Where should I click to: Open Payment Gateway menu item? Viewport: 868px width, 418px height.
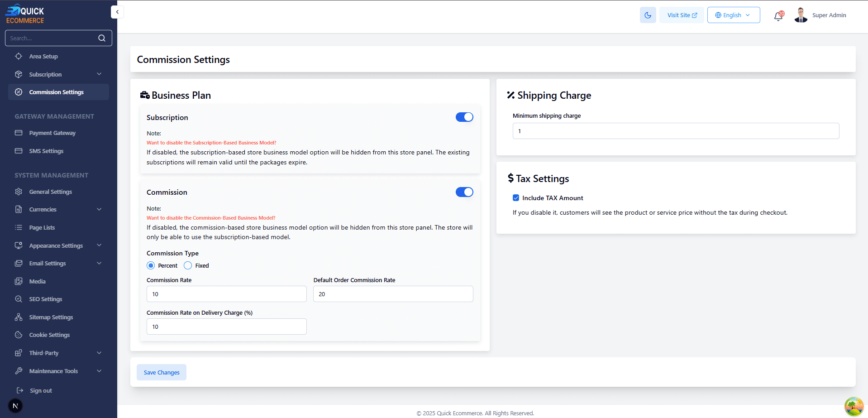tap(52, 133)
